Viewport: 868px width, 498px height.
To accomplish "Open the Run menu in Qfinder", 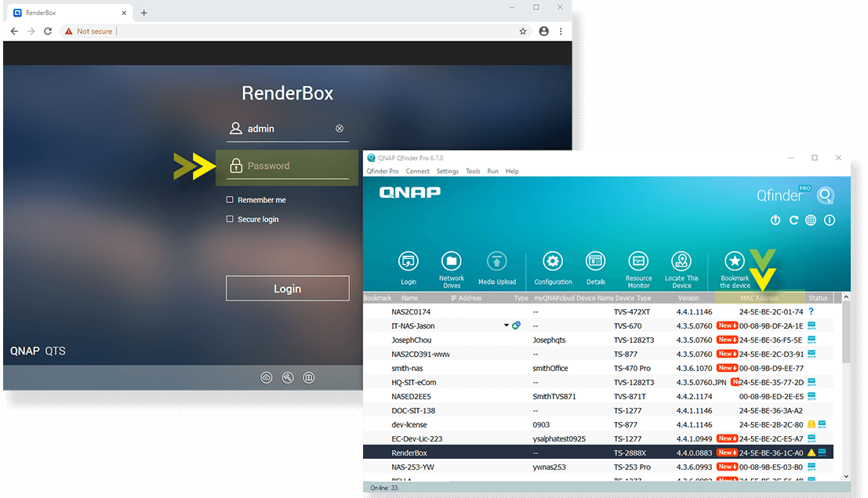I will click(x=492, y=171).
